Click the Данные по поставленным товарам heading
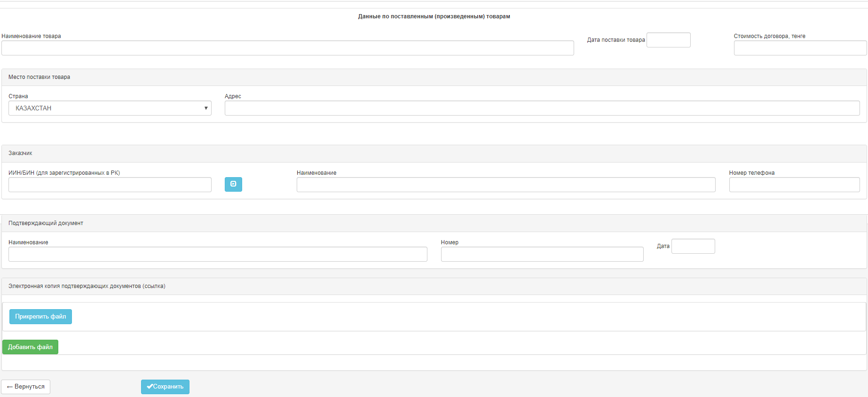Image resolution: width=868 pixels, height=397 pixels. (x=434, y=16)
